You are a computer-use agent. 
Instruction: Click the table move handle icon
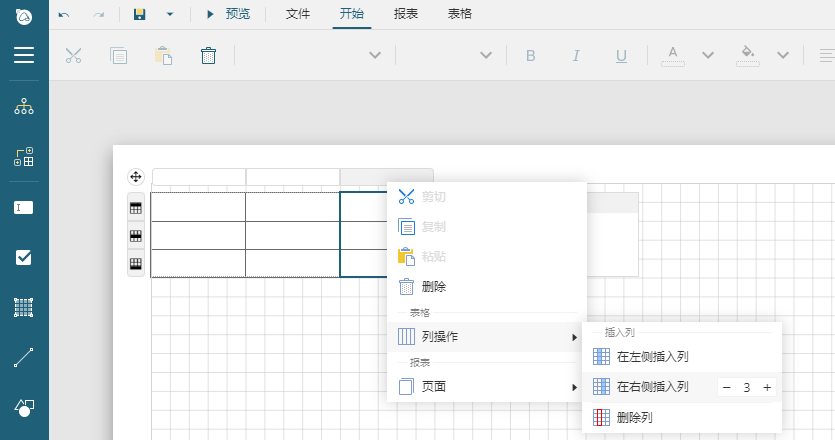pos(136,176)
